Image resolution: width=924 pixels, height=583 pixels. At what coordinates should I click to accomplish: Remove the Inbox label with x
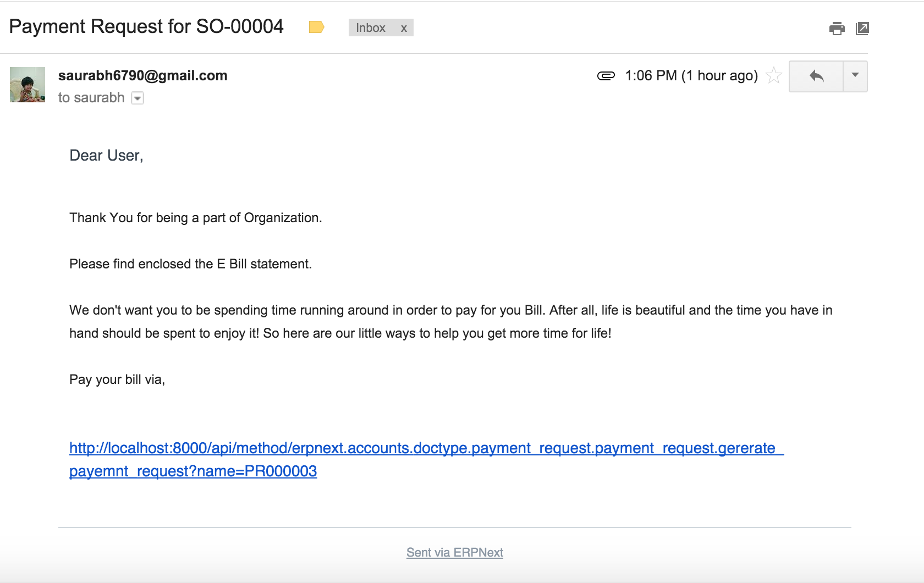coord(404,28)
